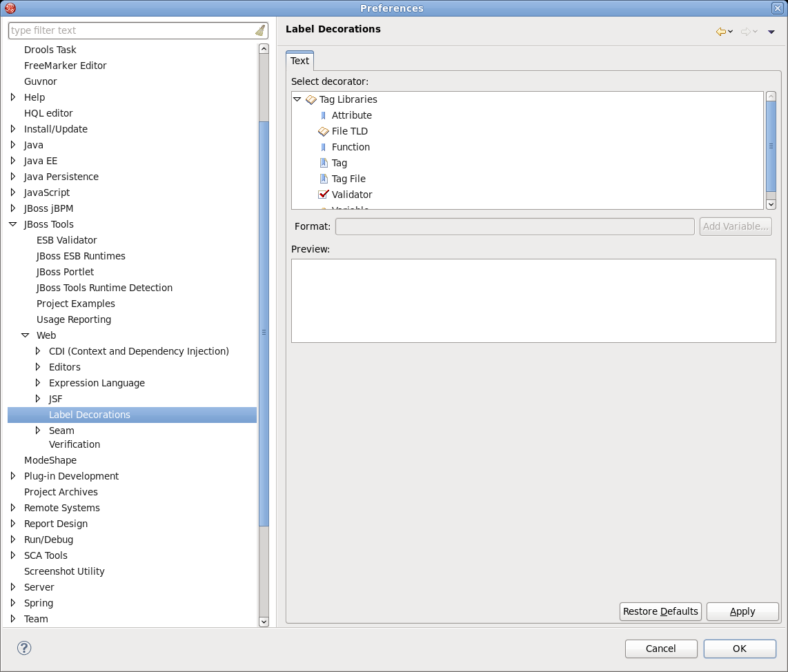Click the Function decorator icon
The width and height of the screenshot is (788, 672).
coord(323,148)
